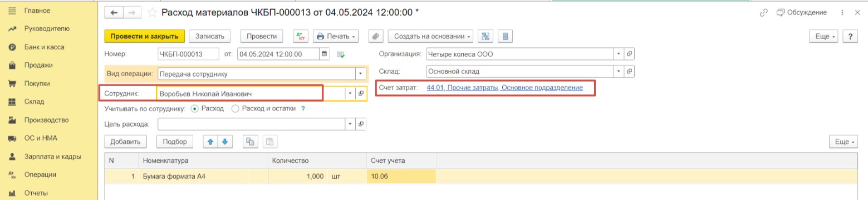Viewport: 868px width, 200px height.
Task: Click the report list icon in toolbar
Action: [505, 36]
